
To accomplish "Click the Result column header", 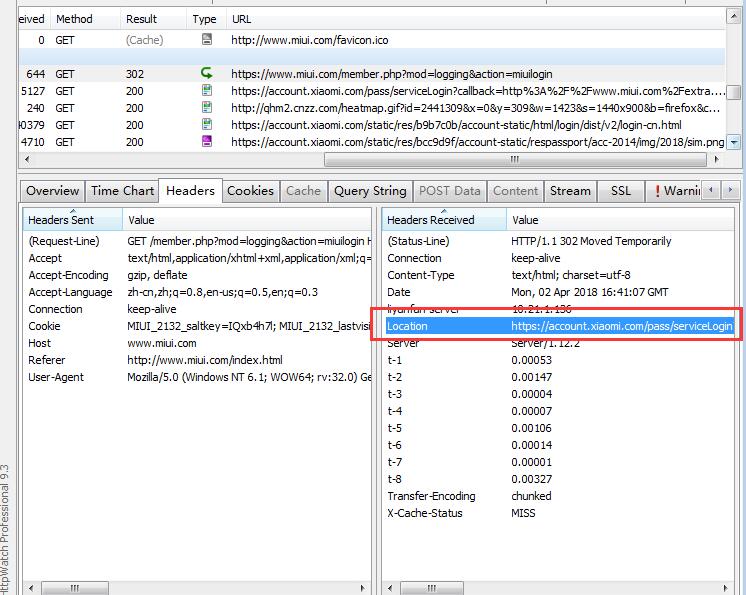I will pyautogui.click(x=141, y=19).
